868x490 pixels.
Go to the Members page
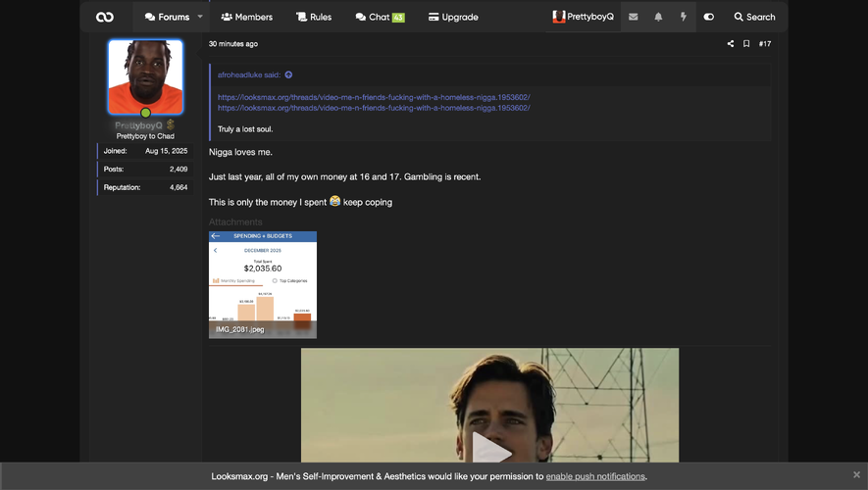pyautogui.click(x=246, y=17)
